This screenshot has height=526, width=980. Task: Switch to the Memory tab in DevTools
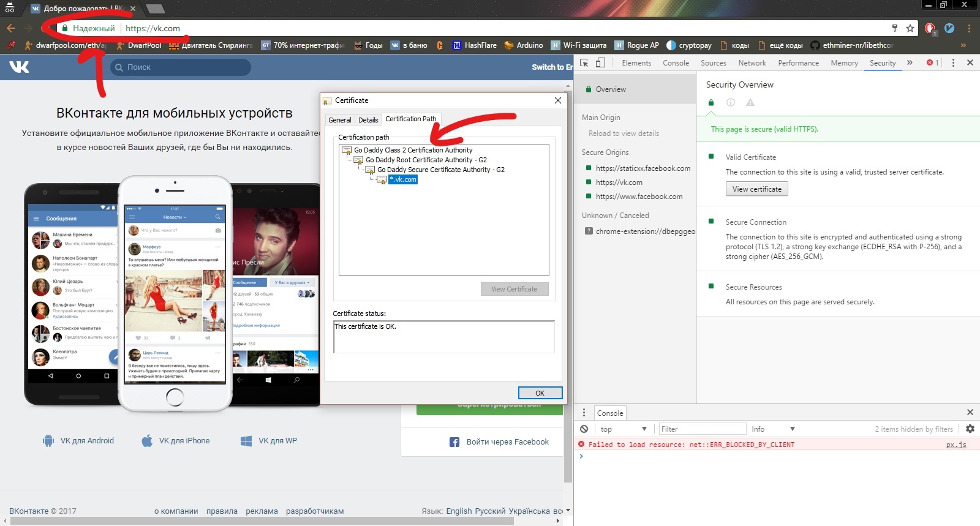pos(844,62)
